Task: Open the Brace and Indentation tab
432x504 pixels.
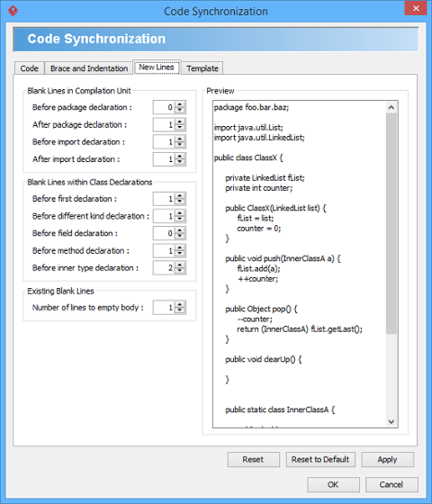Action: tap(89, 68)
